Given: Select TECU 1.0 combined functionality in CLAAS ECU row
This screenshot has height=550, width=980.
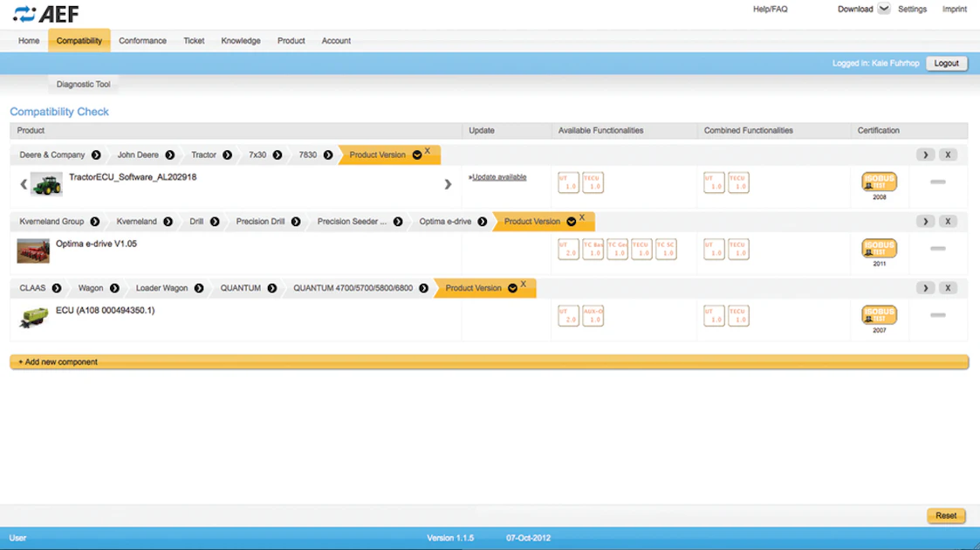Looking at the screenshot, I should pyautogui.click(x=738, y=316).
